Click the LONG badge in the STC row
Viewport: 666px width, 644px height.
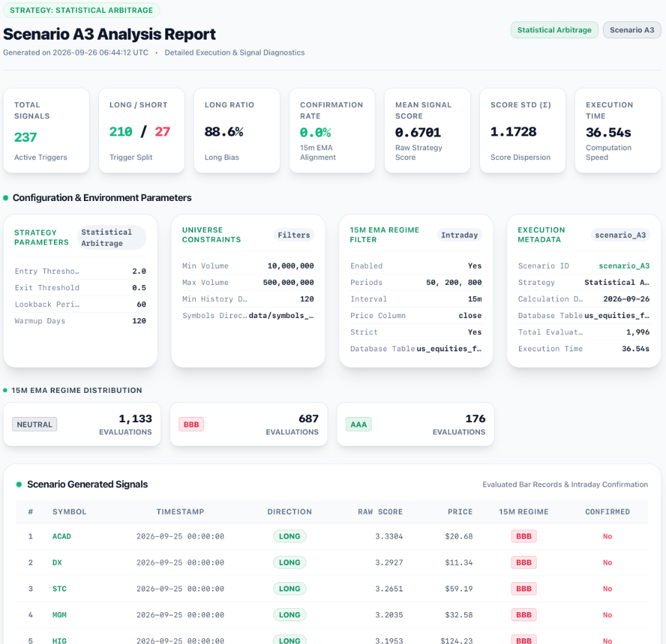point(289,589)
